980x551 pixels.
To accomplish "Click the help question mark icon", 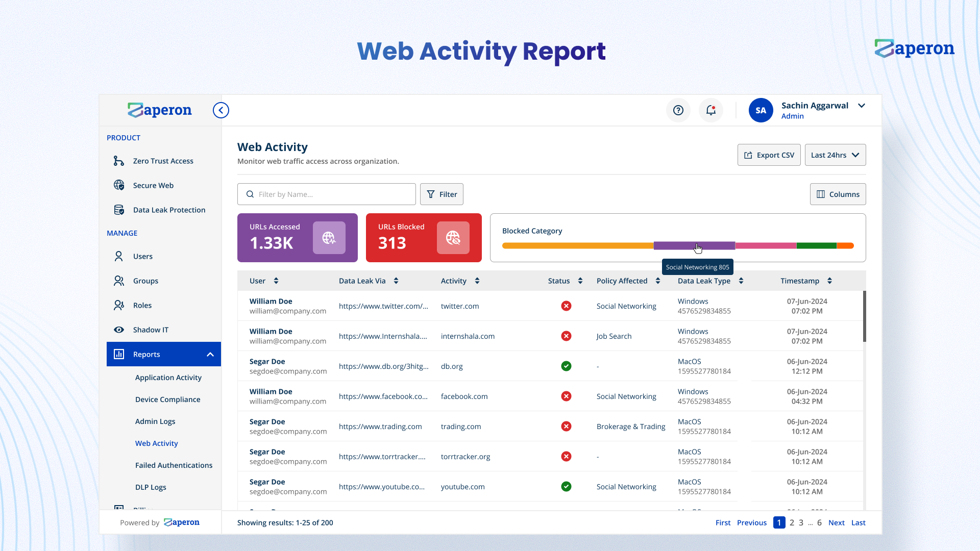I will [x=678, y=110].
